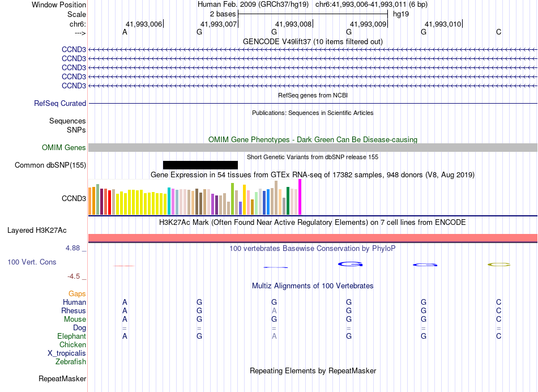Click the red PhyloP mark under base A

[x=124, y=266]
